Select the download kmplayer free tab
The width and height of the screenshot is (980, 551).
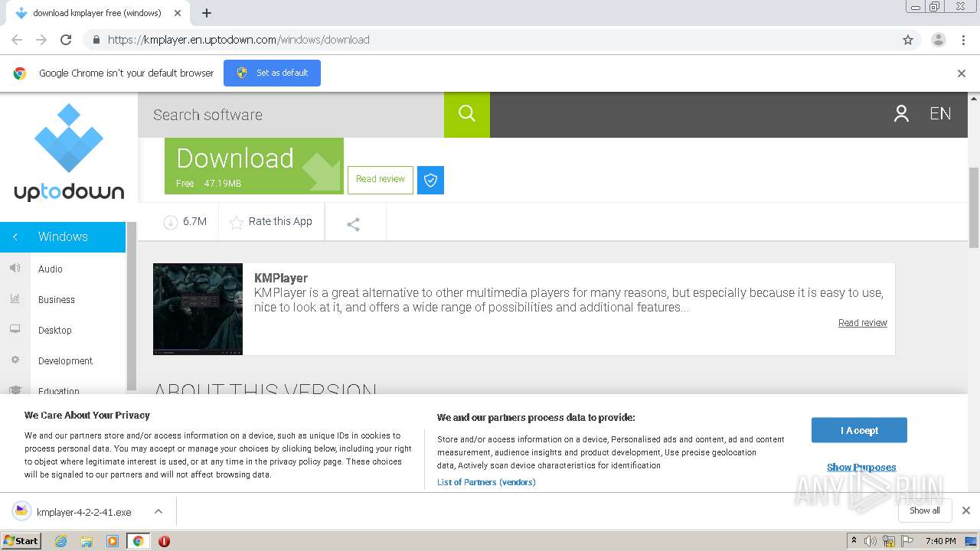(x=98, y=13)
